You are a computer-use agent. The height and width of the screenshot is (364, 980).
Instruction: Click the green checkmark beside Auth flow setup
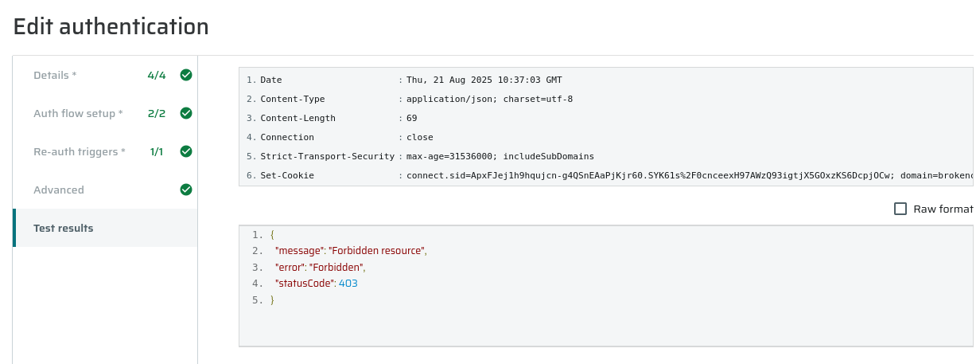(186, 113)
